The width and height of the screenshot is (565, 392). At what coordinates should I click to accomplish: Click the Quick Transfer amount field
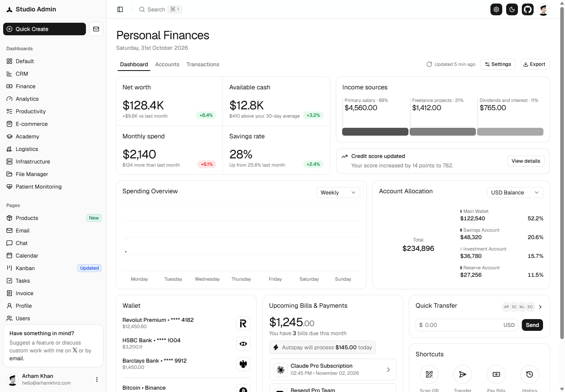[467, 325]
